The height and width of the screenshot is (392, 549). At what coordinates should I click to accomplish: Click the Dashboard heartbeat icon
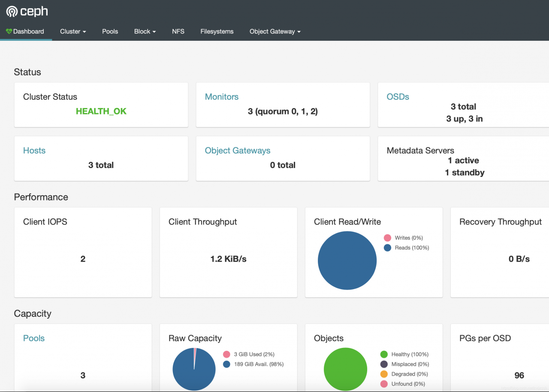(x=9, y=31)
